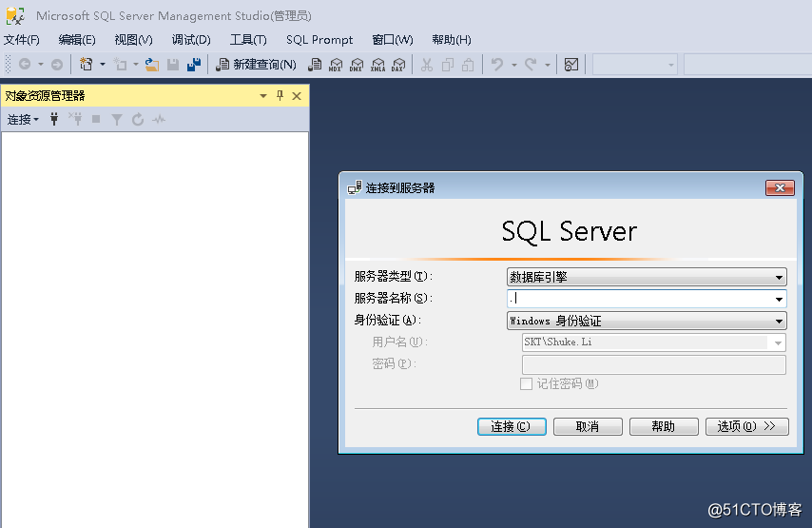Viewport: 812px width, 528px height.
Task: Click the Cut scissors icon
Action: (427, 65)
